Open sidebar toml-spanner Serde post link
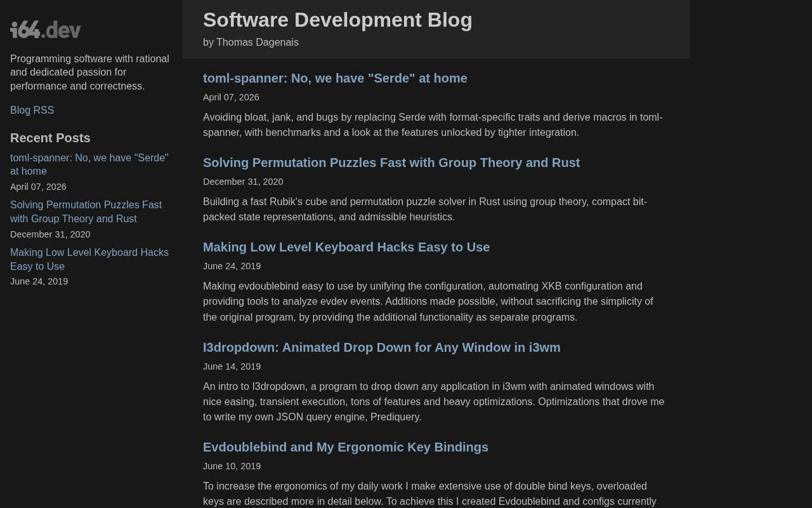This screenshot has width=812, height=508. 89,164
